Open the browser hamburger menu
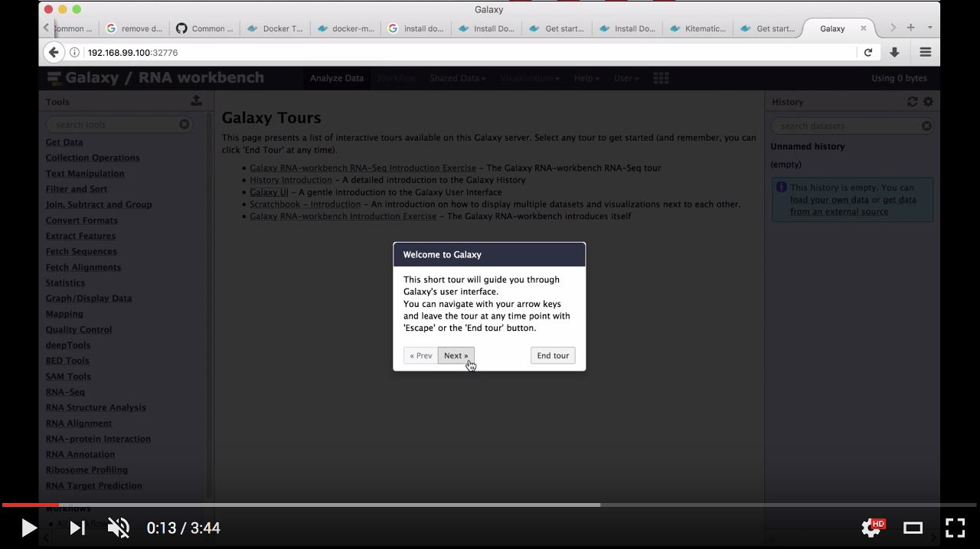Viewport: 980px width, 549px height. click(x=926, y=52)
